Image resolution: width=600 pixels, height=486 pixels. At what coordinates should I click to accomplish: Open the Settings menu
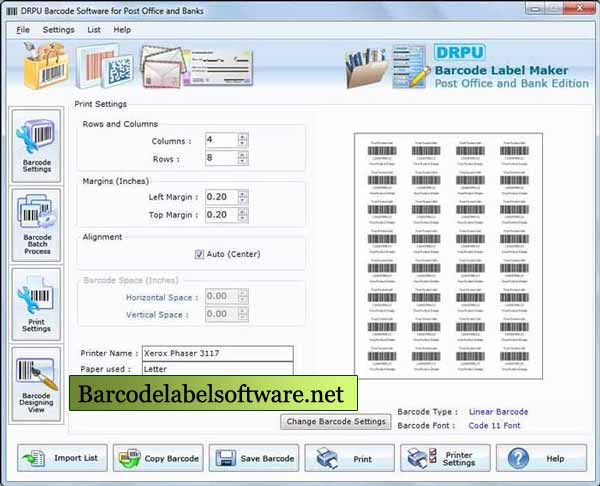click(59, 30)
